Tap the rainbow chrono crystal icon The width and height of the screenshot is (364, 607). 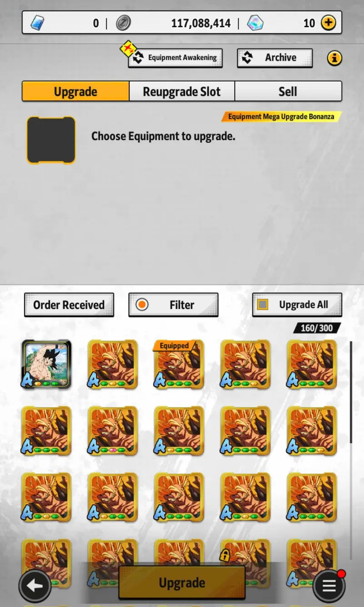255,23
